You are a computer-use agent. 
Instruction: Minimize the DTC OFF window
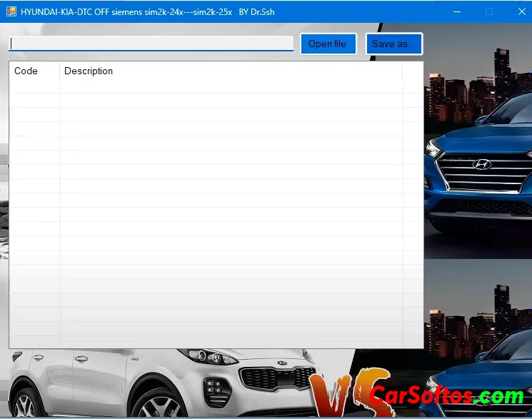(x=456, y=11)
